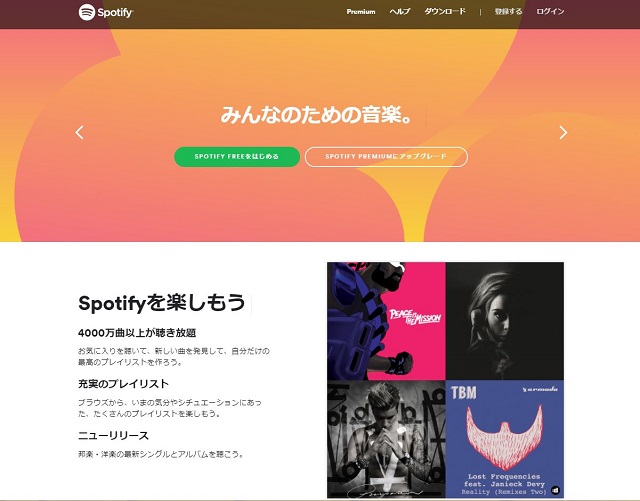This screenshot has width=640, height=501.
Task: Click the みんなのための音楽 hero headline
Action: point(316,115)
